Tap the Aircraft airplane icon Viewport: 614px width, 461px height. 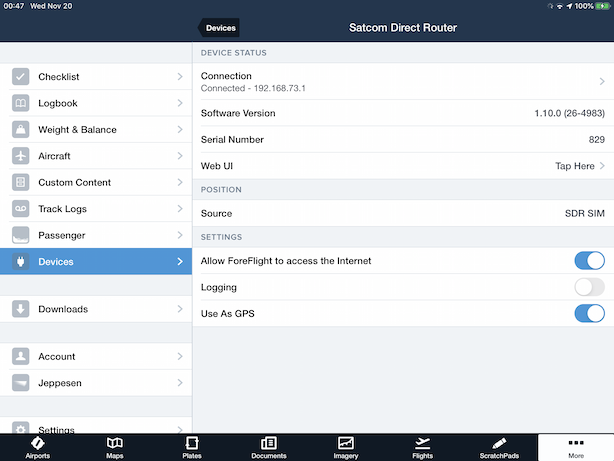20,156
